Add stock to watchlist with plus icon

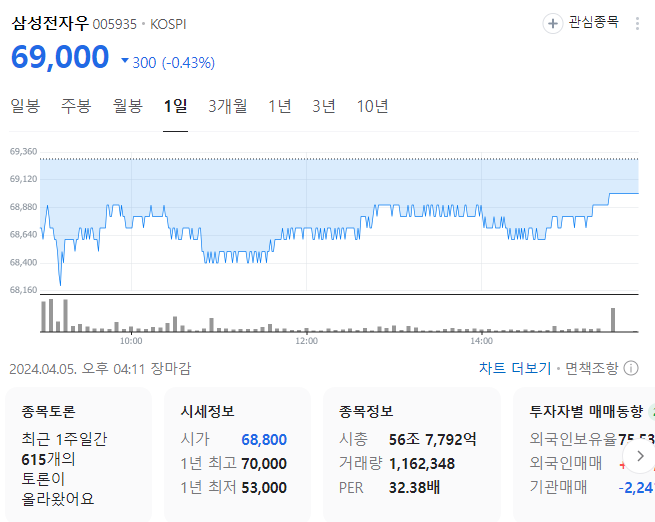552,23
